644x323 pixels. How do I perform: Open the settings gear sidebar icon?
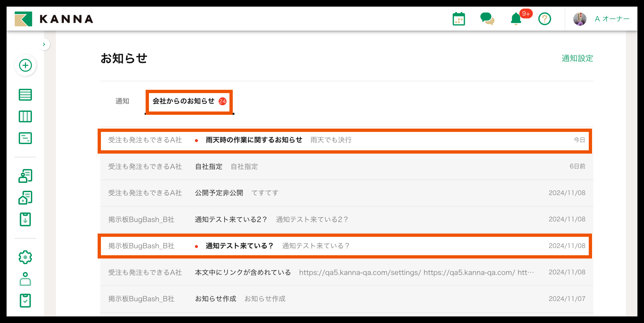[x=25, y=257]
